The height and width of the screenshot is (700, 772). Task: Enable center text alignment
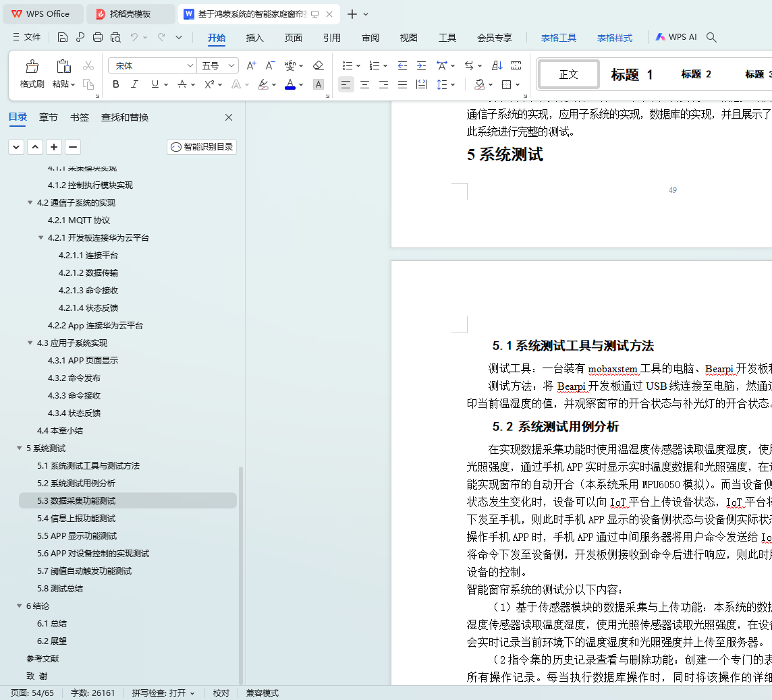364,84
